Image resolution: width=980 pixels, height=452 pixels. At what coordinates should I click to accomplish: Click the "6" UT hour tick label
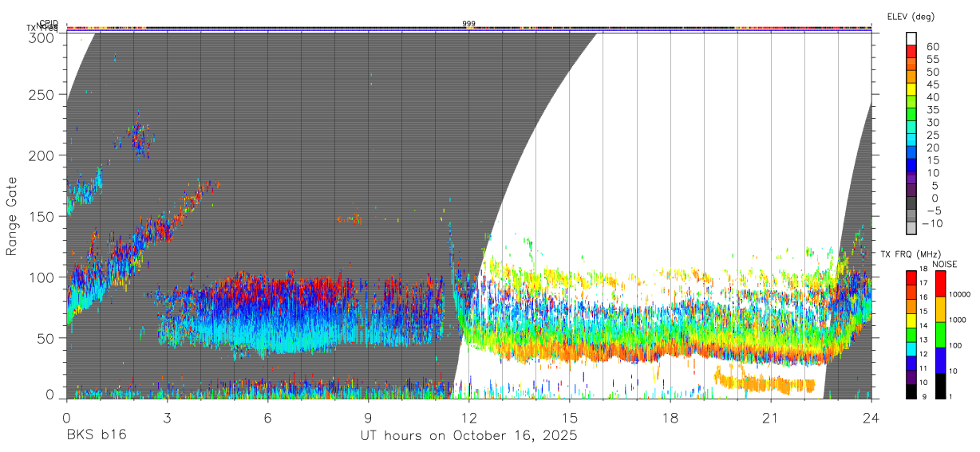click(x=267, y=418)
